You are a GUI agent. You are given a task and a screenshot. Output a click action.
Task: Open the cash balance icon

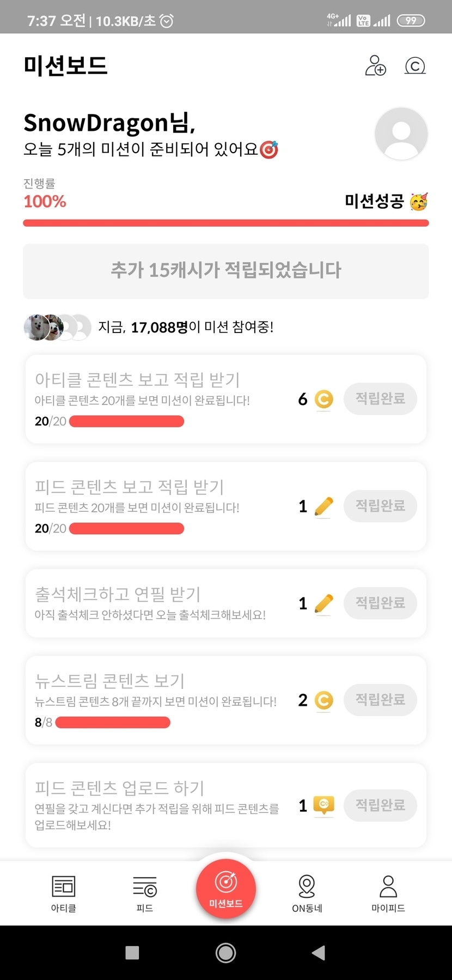pos(415,66)
